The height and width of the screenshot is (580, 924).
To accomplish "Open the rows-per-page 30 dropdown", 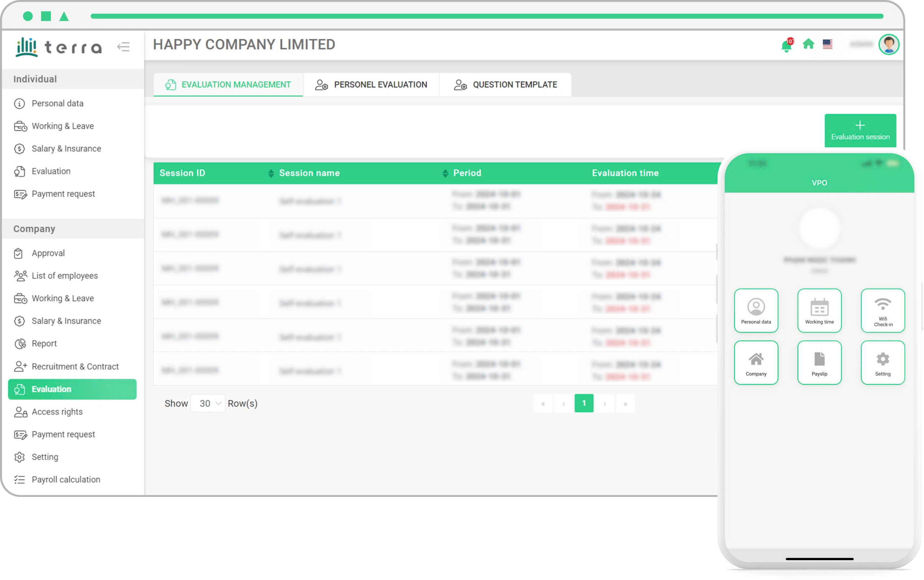I will pos(208,403).
